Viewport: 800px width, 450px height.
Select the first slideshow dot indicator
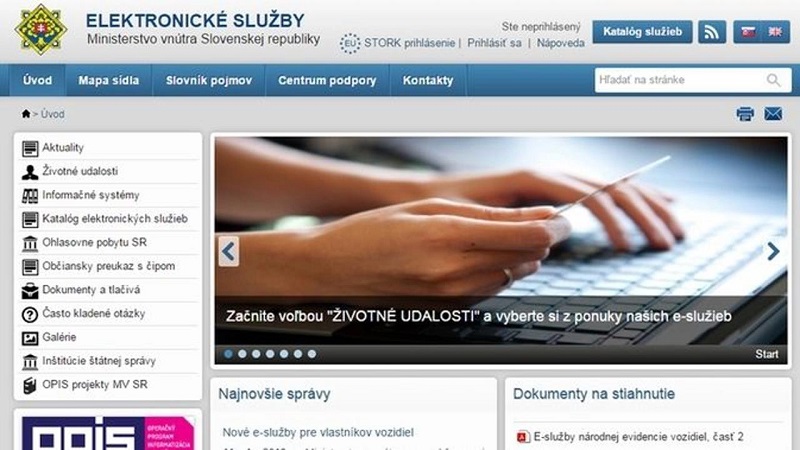(x=229, y=354)
